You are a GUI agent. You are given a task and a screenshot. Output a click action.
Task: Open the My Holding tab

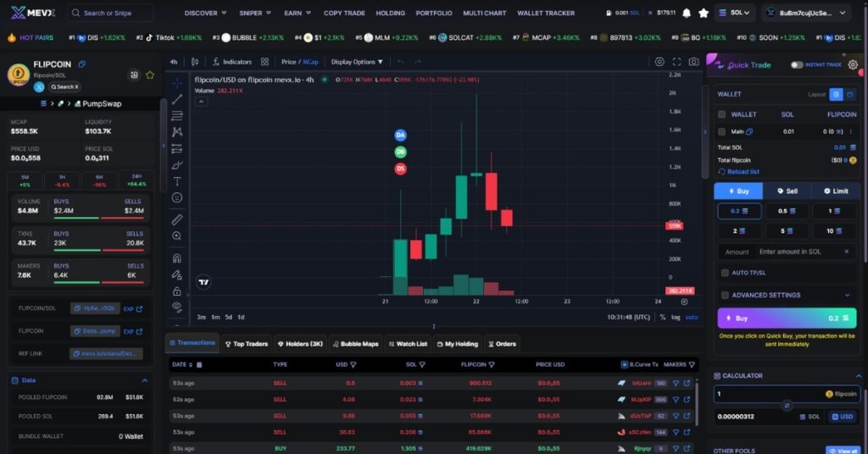point(458,344)
